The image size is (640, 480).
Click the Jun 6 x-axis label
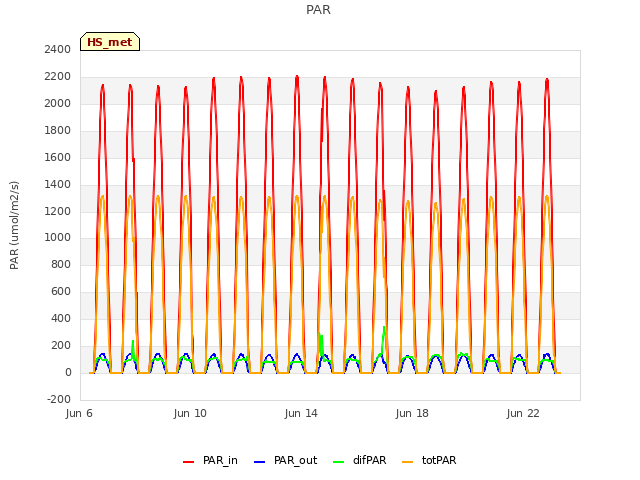point(79,413)
